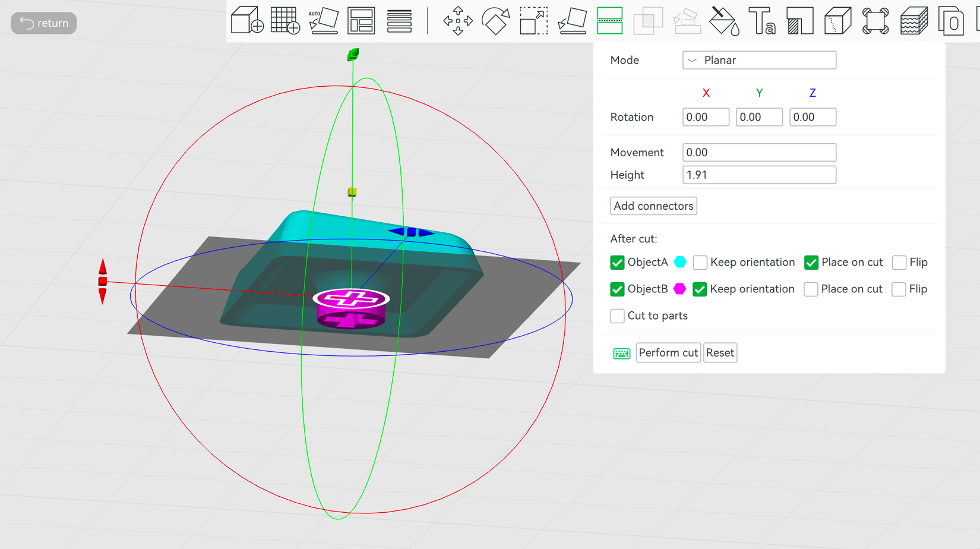The image size is (980, 549).
Task: Click the Reset button
Action: (720, 353)
